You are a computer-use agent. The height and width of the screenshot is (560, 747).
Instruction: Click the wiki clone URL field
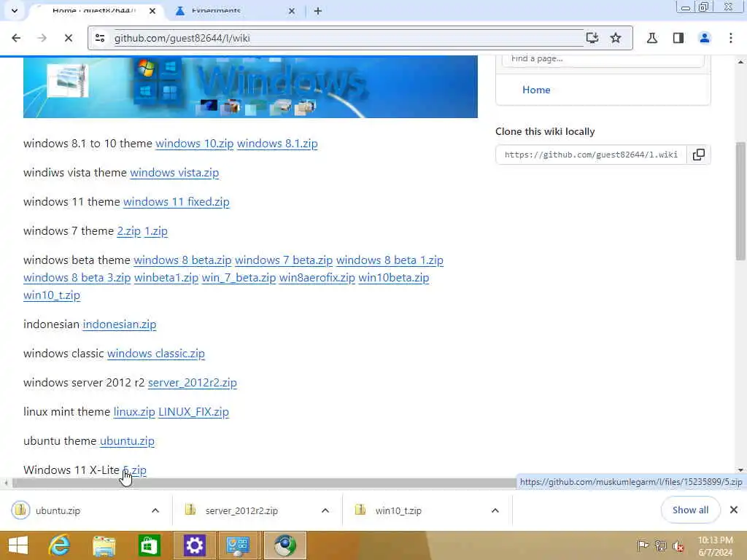tap(591, 155)
